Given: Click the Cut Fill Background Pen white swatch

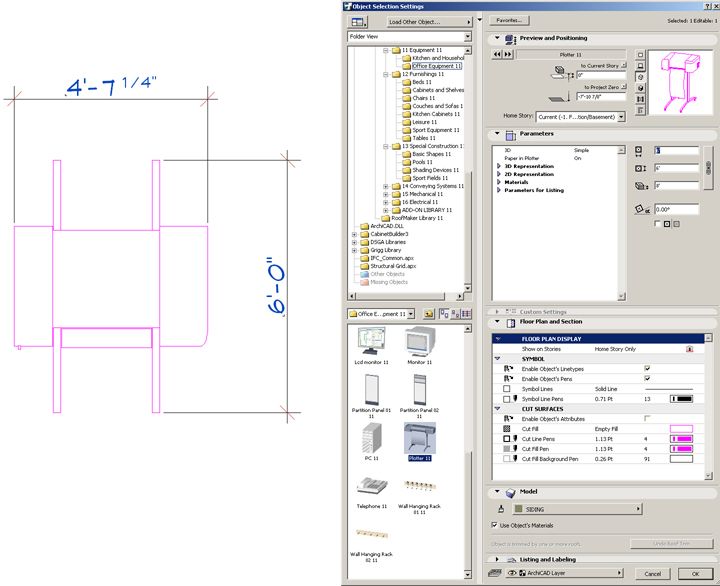Looking at the screenshot, I should tap(681, 459).
